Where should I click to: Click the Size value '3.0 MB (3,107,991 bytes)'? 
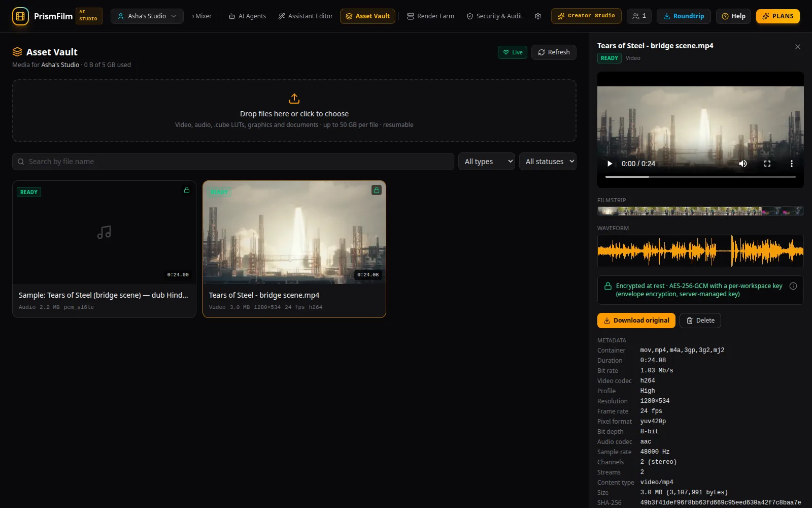pyautogui.click(x=684, y=492)
